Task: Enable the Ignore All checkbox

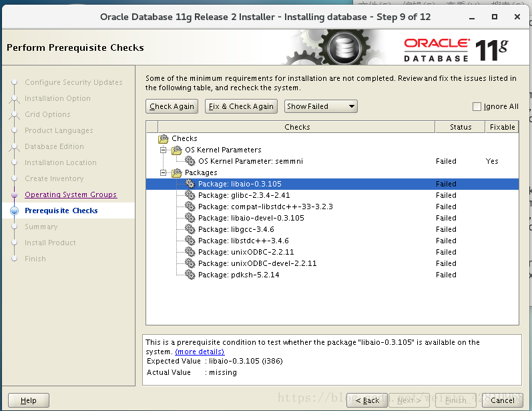Action: (477, 107)
